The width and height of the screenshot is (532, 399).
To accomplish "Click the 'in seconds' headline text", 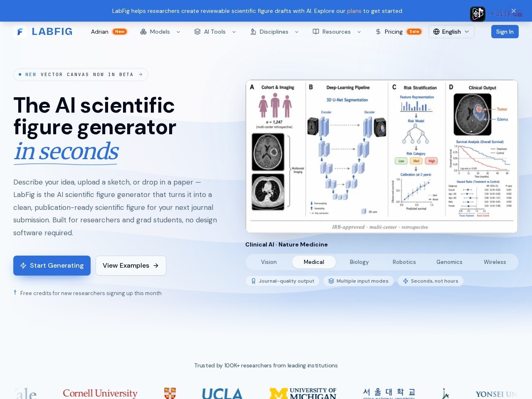I will point(66,151).
